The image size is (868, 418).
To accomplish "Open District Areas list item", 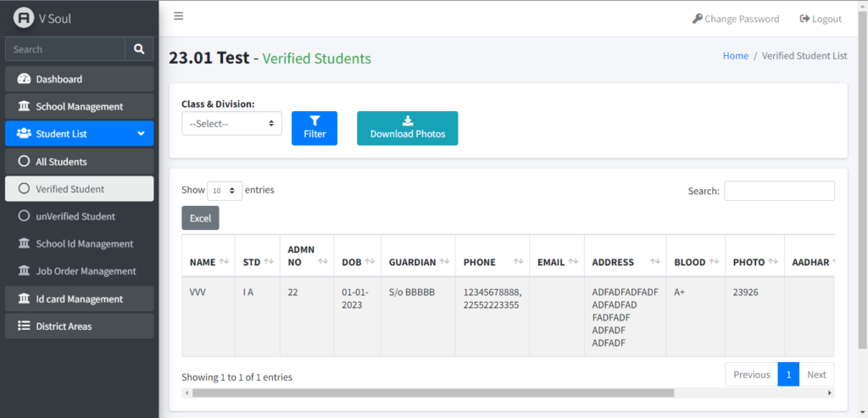I will pos(79,326).
